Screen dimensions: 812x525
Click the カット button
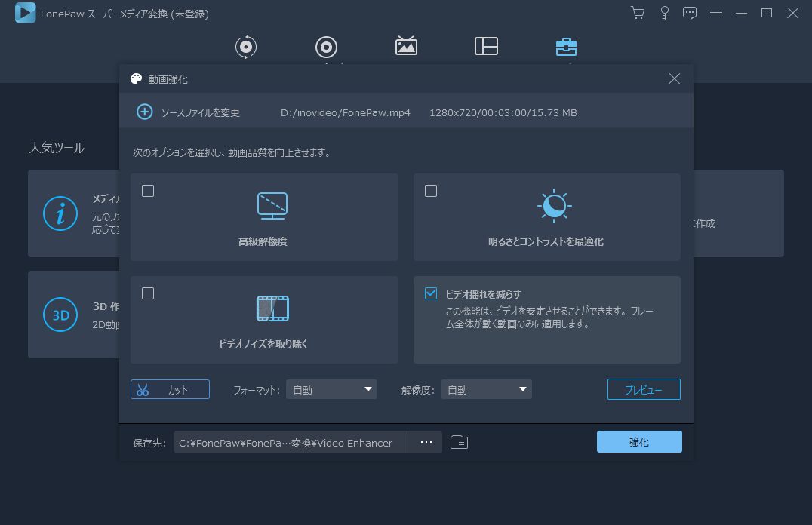click(x=170, y=389)
